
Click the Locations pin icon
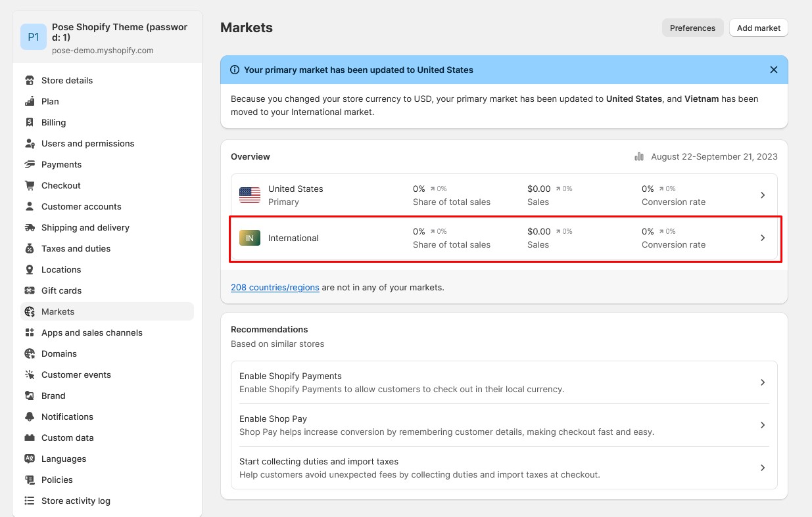click(30, 269)
